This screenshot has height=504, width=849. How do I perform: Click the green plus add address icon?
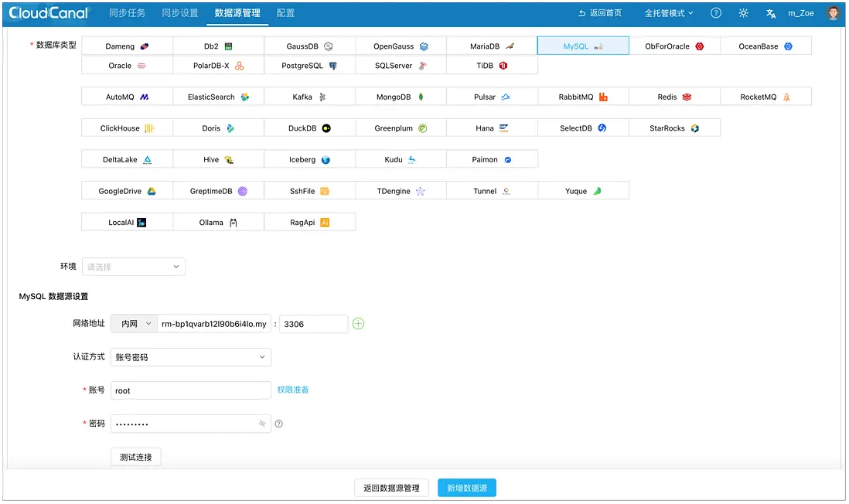pos(359,324)
